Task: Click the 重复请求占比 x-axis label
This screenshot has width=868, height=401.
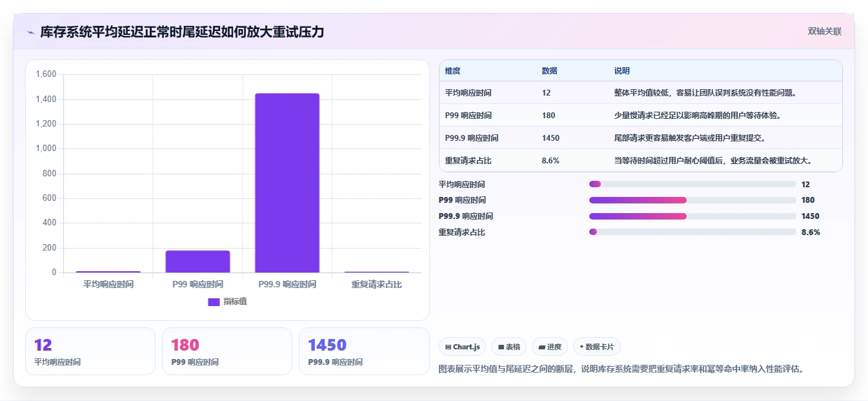Action: click(377, 284)
